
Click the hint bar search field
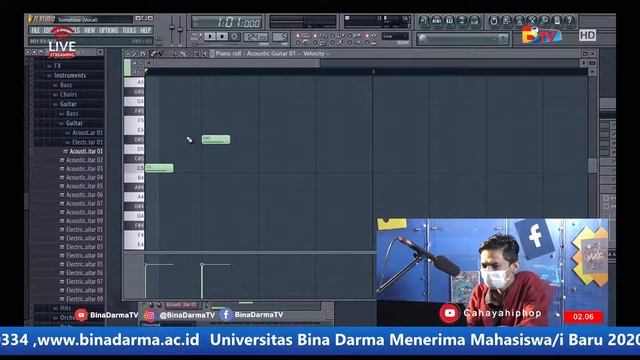462,39
